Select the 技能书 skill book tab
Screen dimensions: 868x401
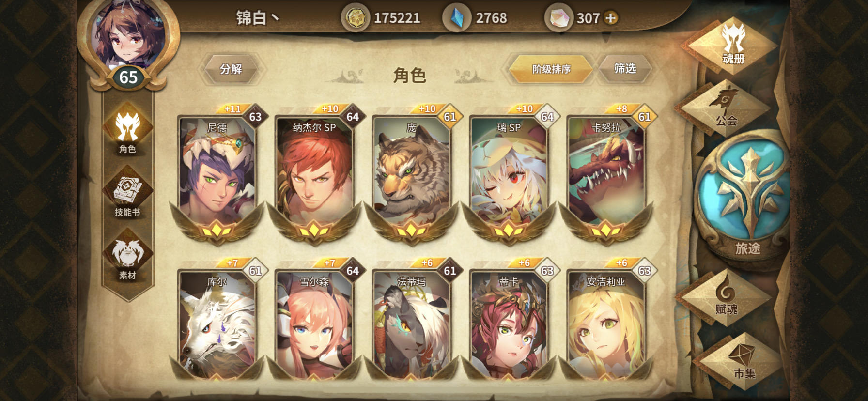coord(127,192)
